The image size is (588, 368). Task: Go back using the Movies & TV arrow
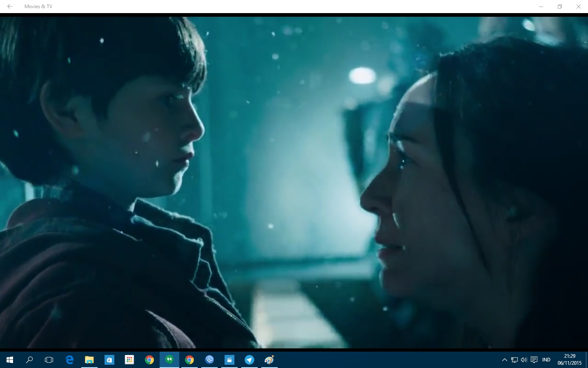coord(9,7)
